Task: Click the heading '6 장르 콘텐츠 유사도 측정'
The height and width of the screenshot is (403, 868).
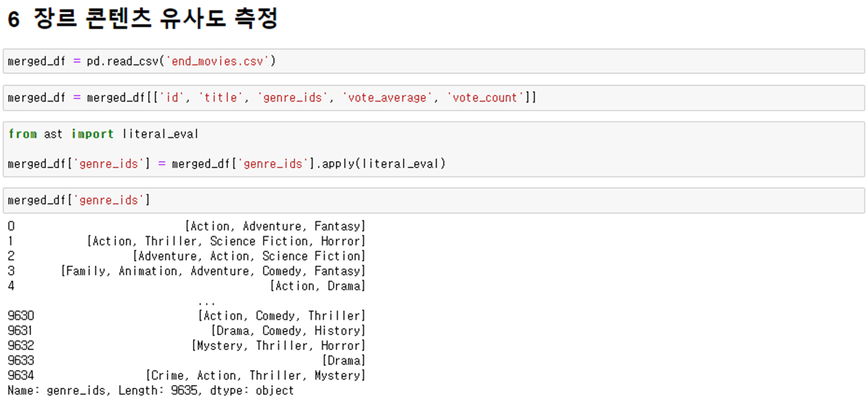Action: 143,20
